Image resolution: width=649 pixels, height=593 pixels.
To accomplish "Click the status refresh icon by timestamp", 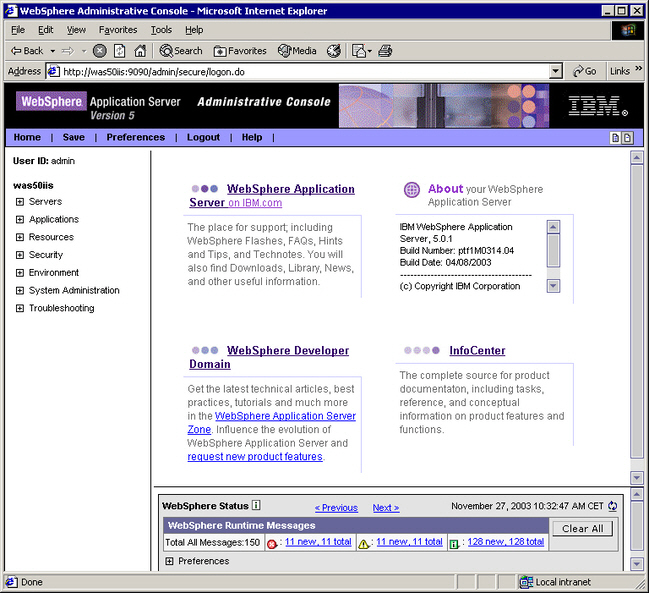I will pos(613,506).
